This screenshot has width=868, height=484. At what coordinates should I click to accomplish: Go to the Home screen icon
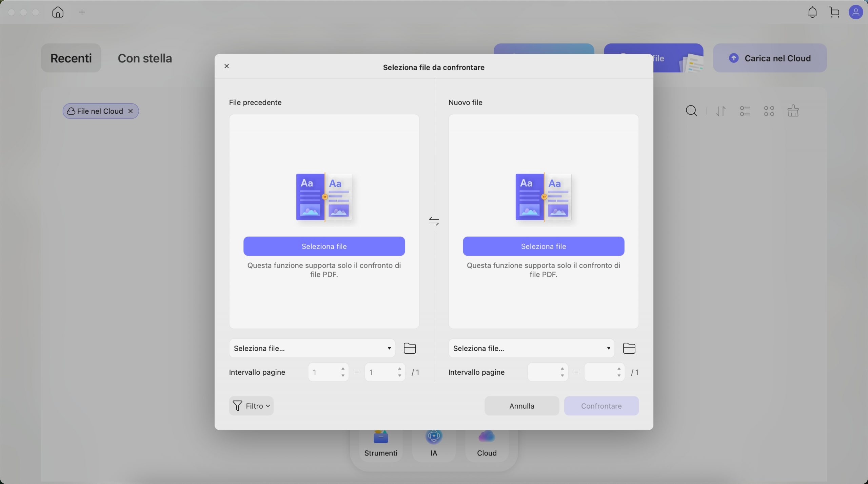click(x=58, y=12)
